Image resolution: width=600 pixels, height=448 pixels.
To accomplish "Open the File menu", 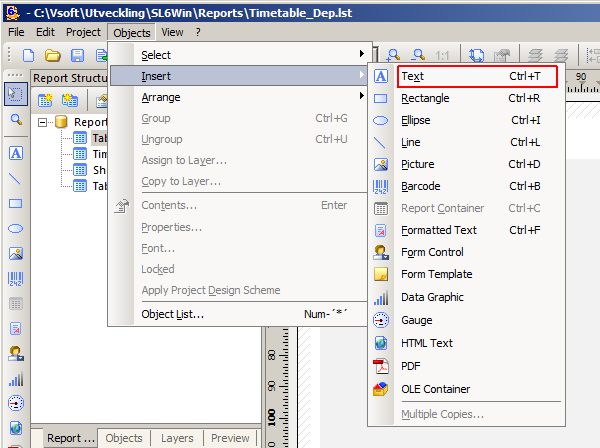I will (16, 32).
